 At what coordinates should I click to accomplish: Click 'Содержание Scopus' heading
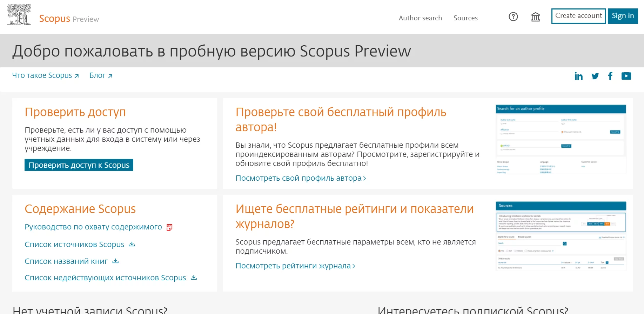[x=80, y=209]
